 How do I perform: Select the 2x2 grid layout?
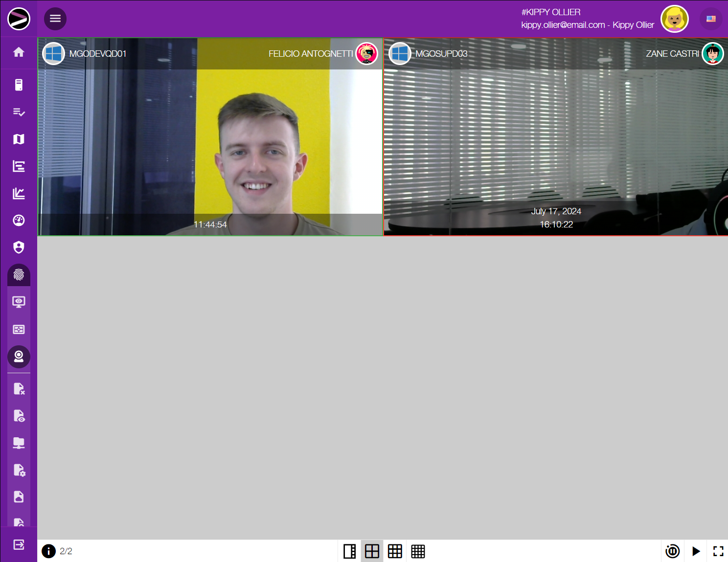point(372,551)
